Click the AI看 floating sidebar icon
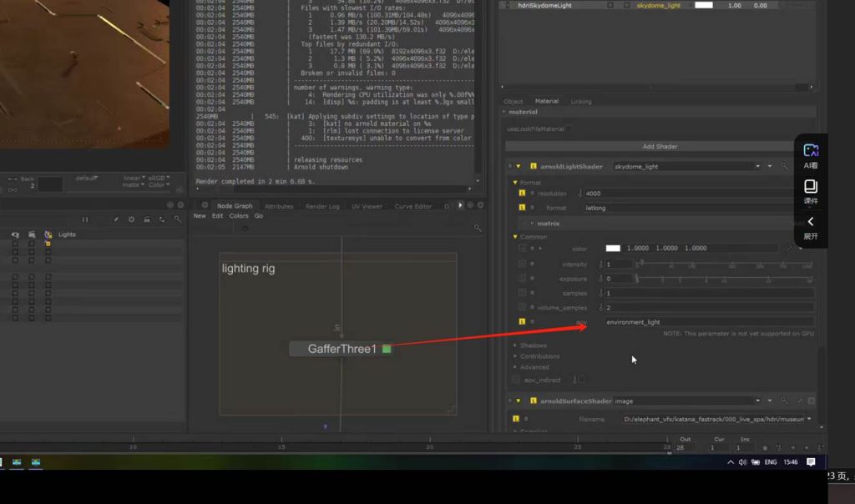 [x=811, y=154]
